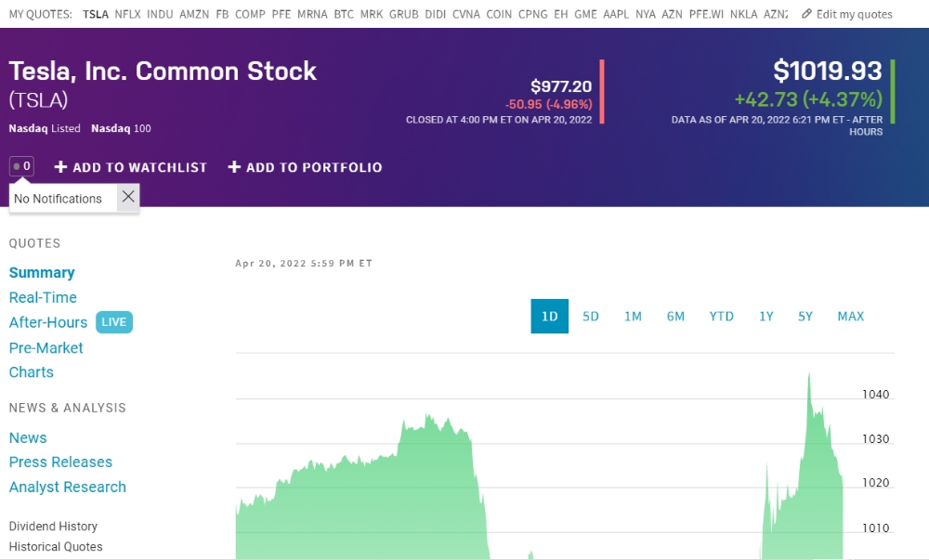Click the chart timestamp Apr 20, 2022 5:59 PM ET
Screen dimensions: 929x560
point(304,263)
